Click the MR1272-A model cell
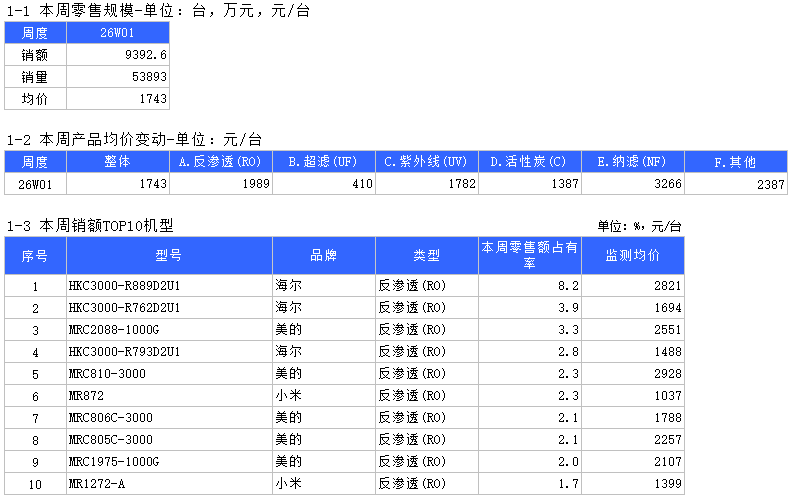Image resolution: width=793 pixels, height=498 pixels. [x=169, y=484]
